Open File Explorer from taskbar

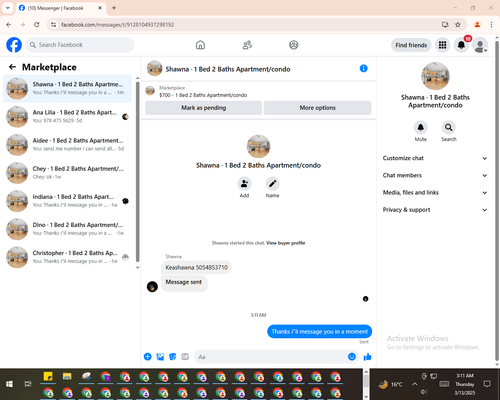tap(67, 377)
